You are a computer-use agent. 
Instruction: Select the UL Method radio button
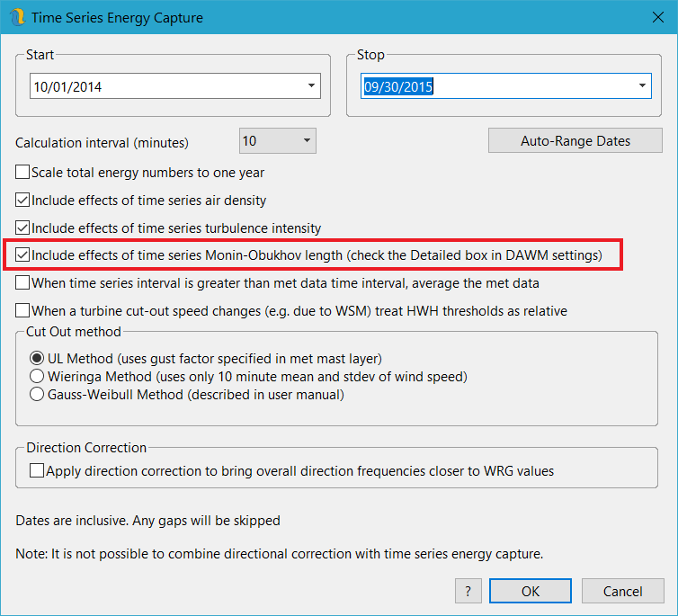click(37, 359)
